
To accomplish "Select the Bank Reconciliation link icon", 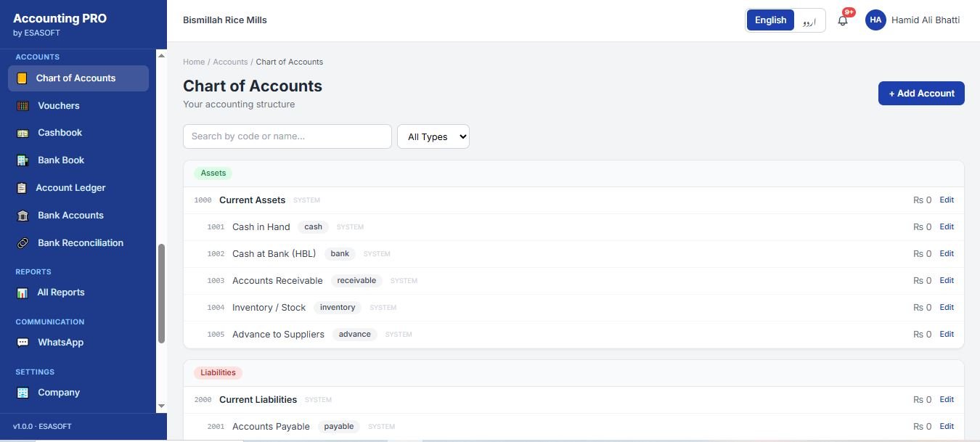I will [x=23, y=243].
